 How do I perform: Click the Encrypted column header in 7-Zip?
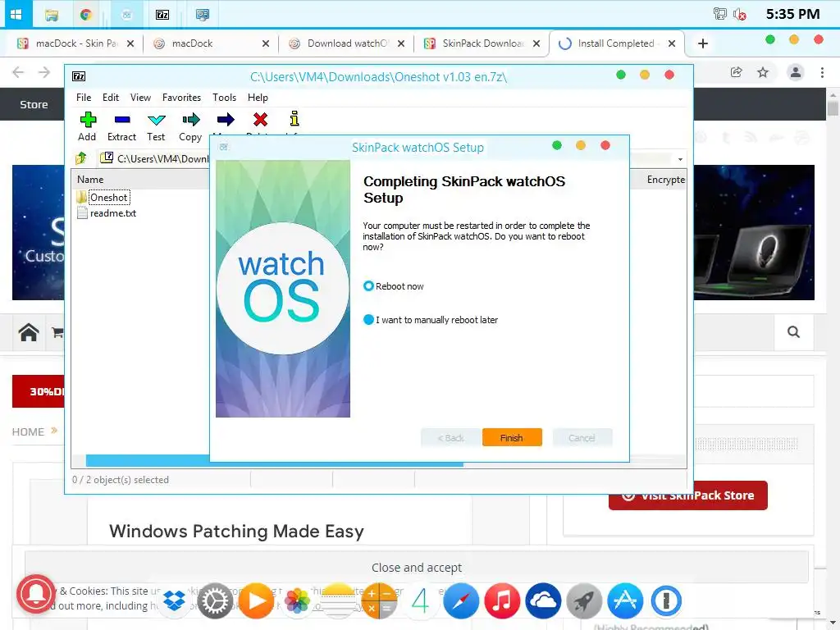click(x=665, y=180)
